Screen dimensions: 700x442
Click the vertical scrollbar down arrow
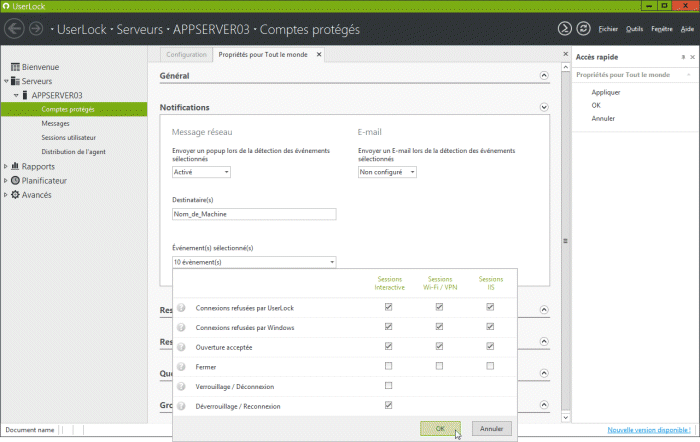[x=566, y=417]
